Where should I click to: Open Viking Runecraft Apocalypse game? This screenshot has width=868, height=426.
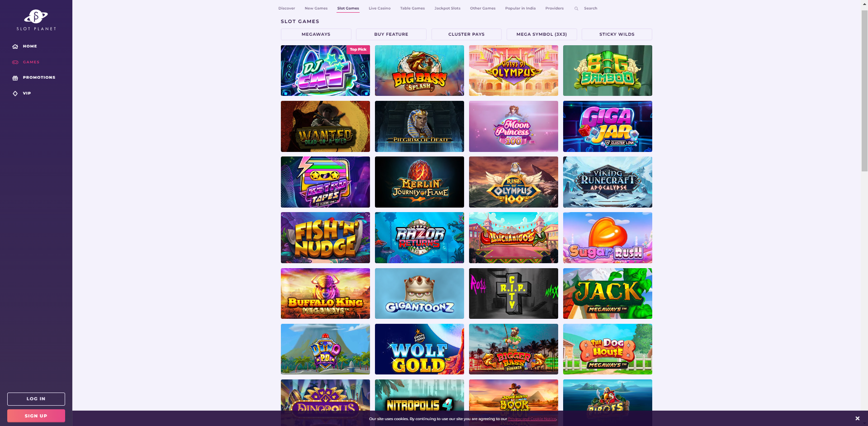(607, 182)
